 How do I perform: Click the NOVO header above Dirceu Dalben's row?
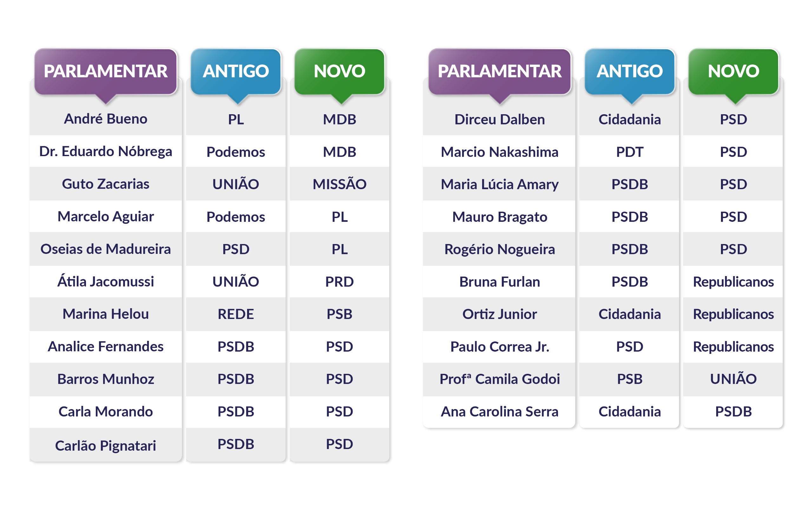tap(733, 71)
